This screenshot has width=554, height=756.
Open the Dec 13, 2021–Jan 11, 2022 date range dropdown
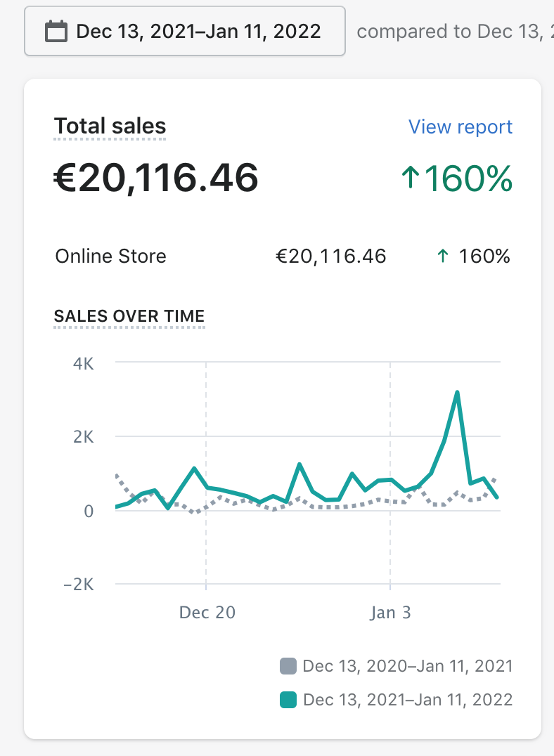click(185, 32)
